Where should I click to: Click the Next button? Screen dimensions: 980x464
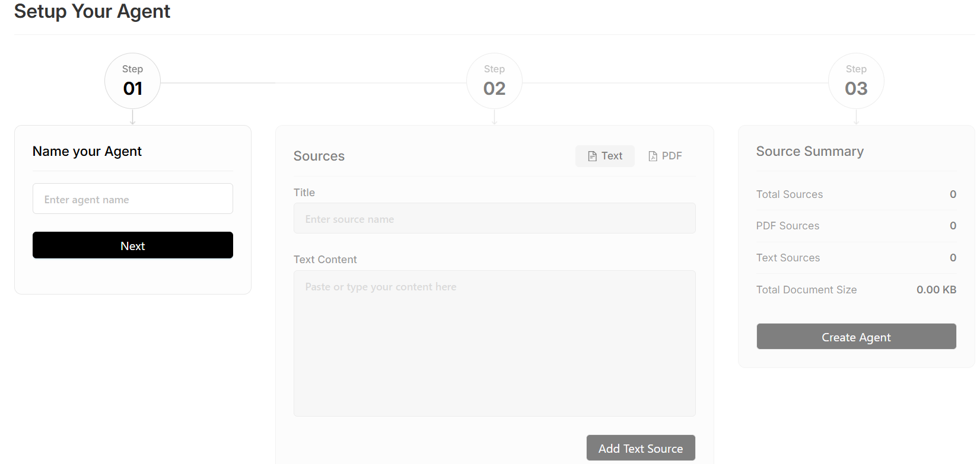(x=132, y=245)
